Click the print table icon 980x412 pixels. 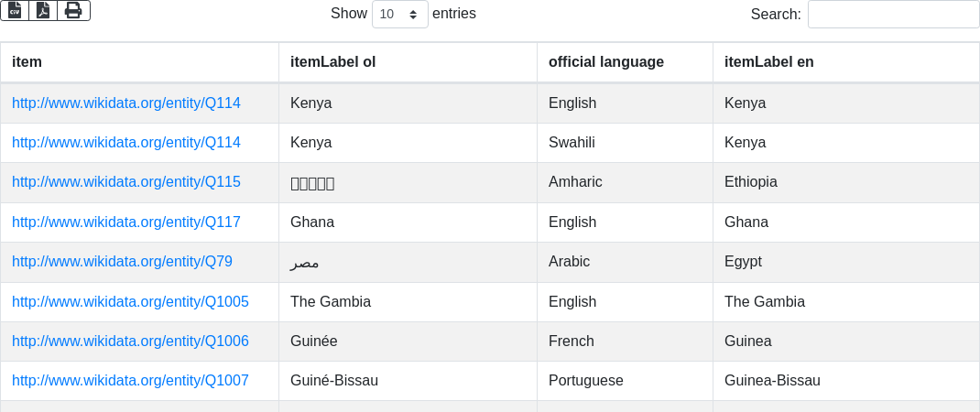pyautogui.click(x=73, y=10)
